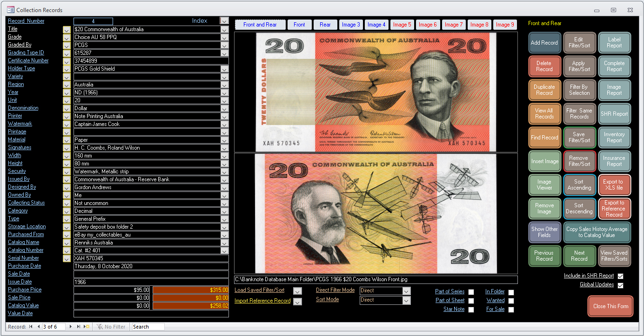Click yellow lookup button beside Grade
The width and height of the screenshot is (644, 336).
pos(67,37)
